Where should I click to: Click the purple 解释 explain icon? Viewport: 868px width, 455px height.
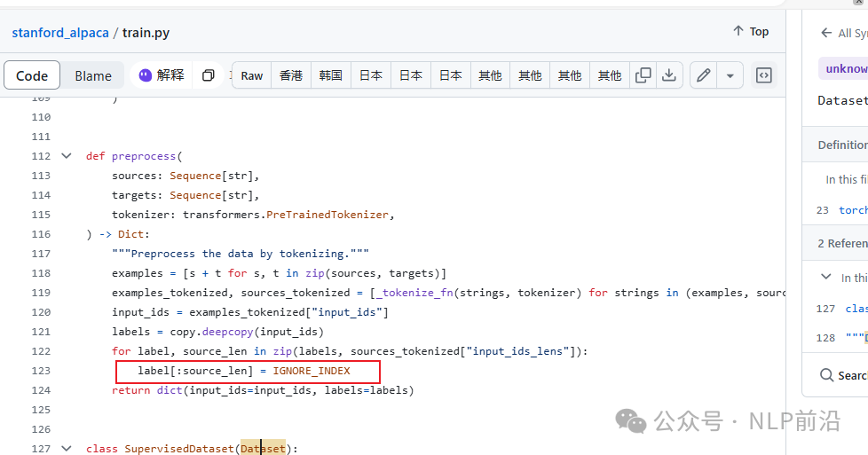[146, 75]
